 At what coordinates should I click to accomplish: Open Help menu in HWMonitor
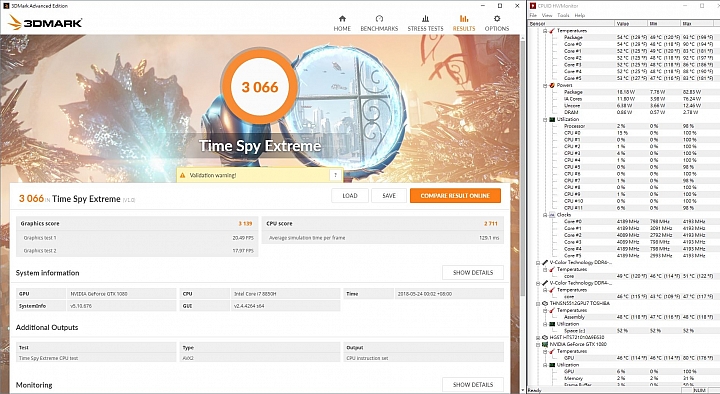coord(580,15)
